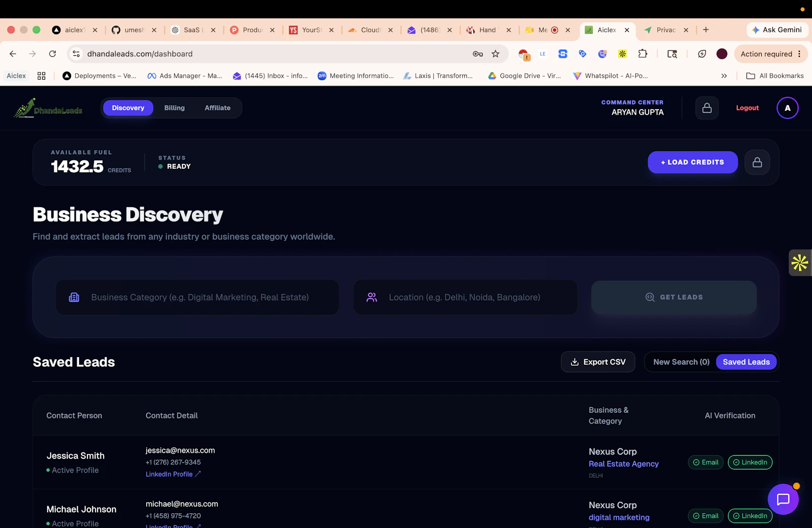
Task: Click the password key icon in address bar
Action: [x=478, y=54]
